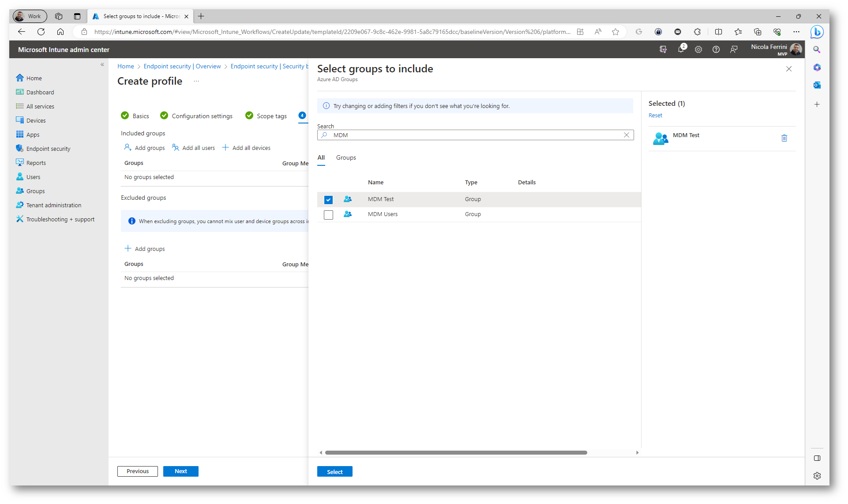
Task: Open All services in the sidebar
Action: coord(40,106)
